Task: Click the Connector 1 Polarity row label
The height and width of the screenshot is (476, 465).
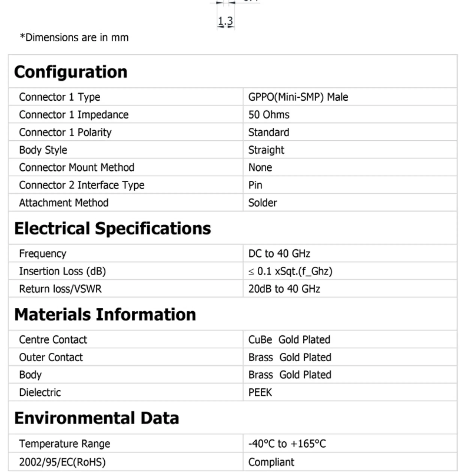Action: pos(65,132)
